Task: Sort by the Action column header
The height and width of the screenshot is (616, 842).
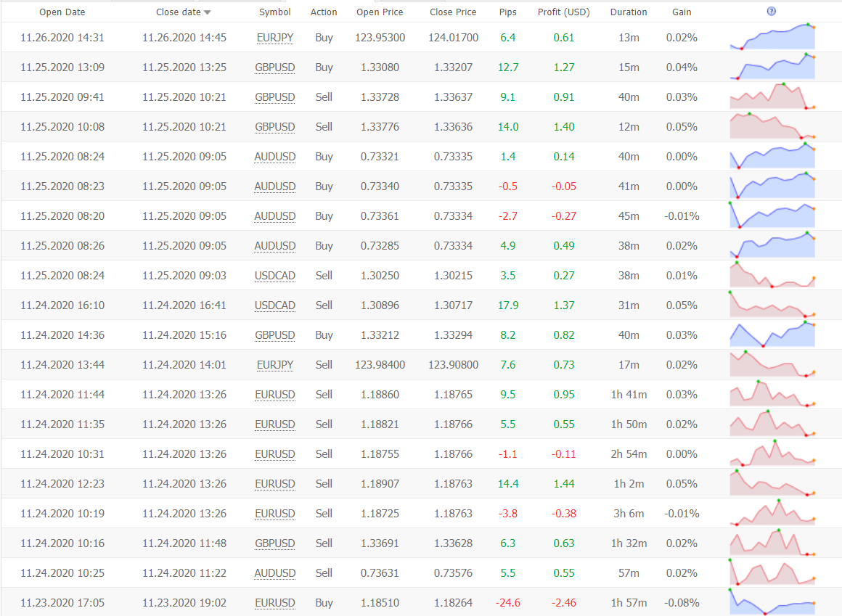Action: point(324,12)
